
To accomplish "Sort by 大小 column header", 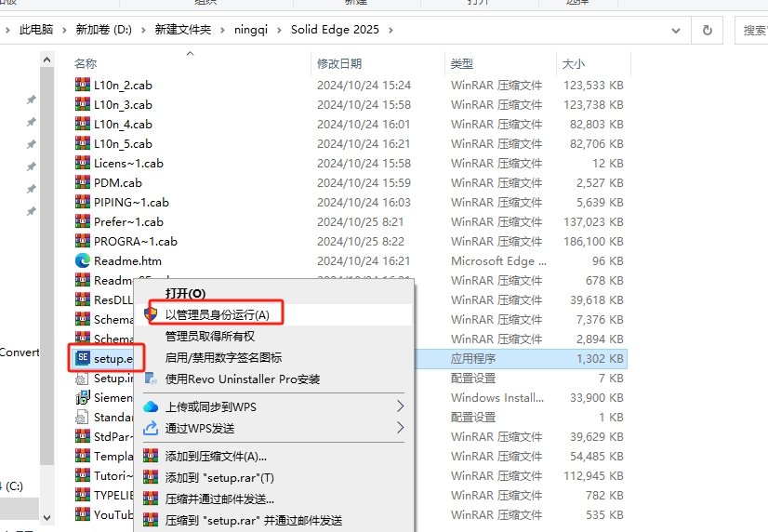I will pyautogui.click(x=574, y=63).
